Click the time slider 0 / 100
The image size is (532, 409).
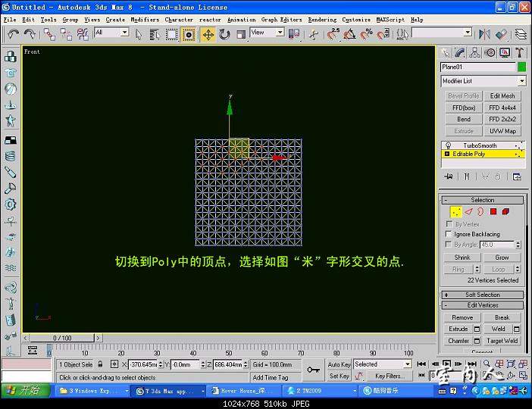pos(62,338)
